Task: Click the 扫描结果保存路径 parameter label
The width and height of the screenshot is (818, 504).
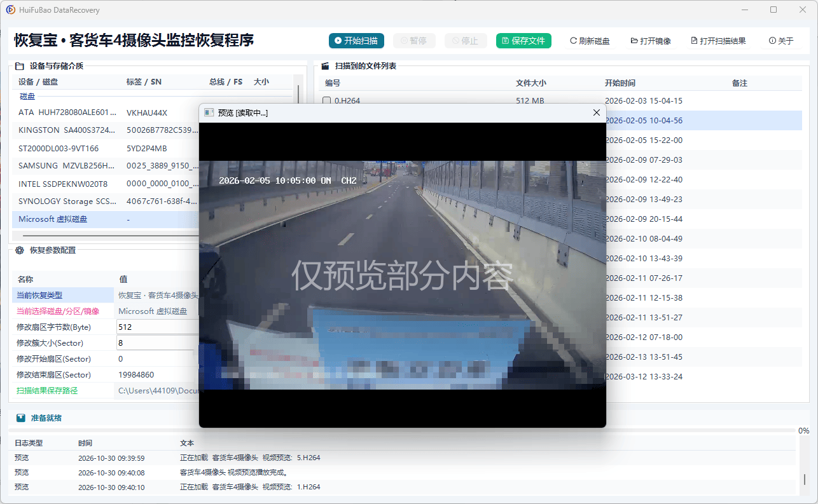Action: [x=47, y=390]
